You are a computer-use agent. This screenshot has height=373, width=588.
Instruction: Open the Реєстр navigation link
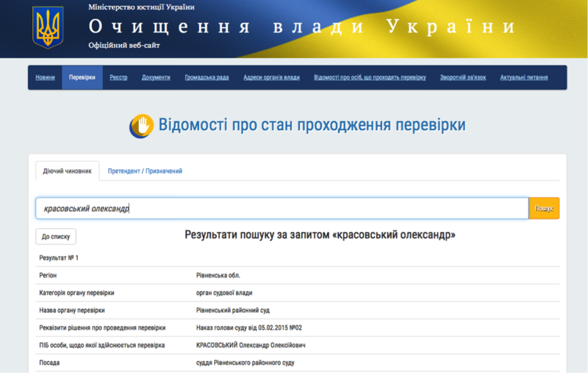118,78
